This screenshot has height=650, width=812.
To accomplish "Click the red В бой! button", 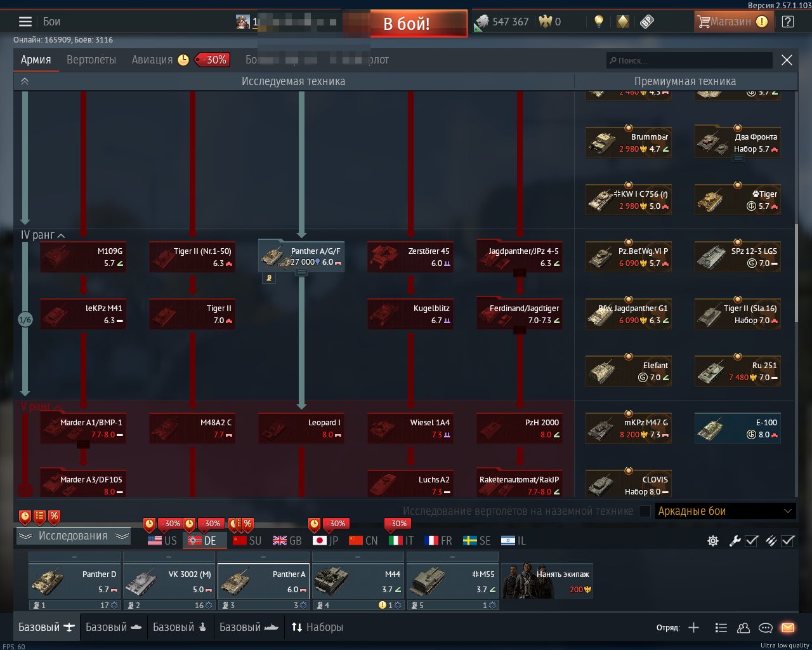I will (x=419, y=23).
